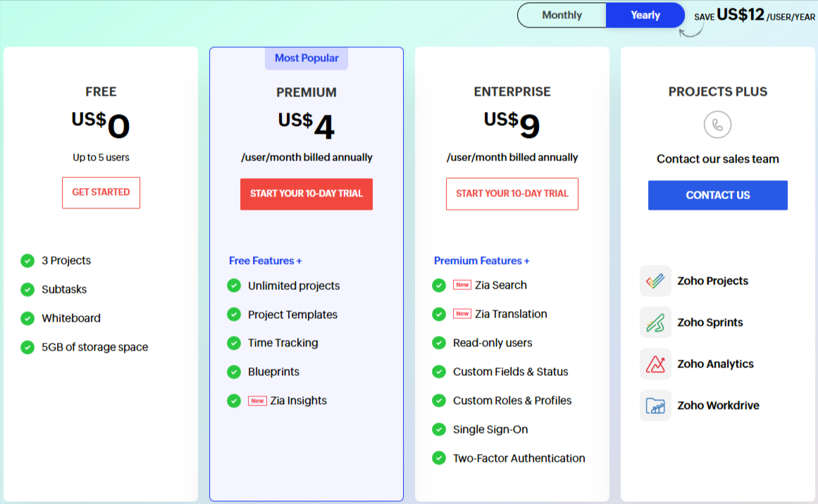818x504 pixels.
Task: Click the Zoho Sprints label
Action: pos(710,322)
